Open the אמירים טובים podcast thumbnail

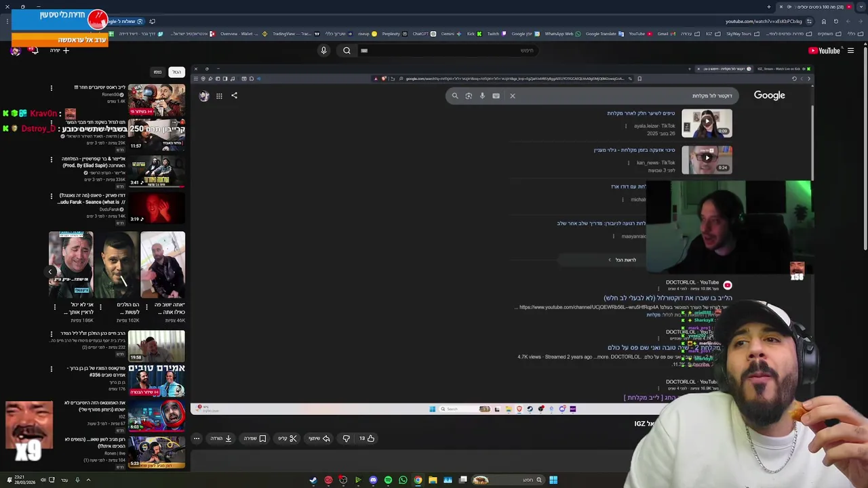(x=157, y=380)
